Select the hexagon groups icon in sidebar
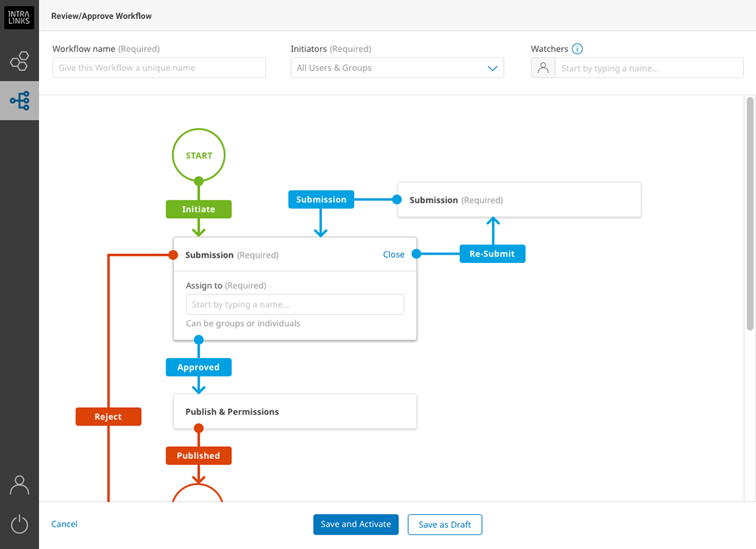 point(19,61)
